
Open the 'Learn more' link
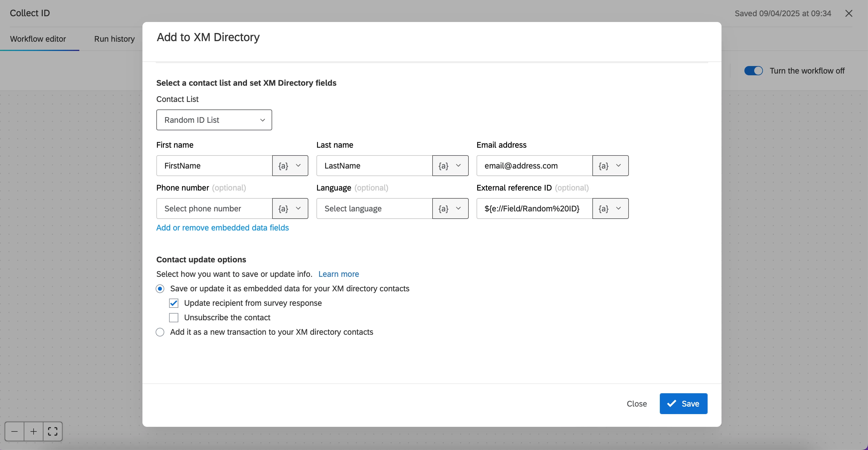point(339,274)
